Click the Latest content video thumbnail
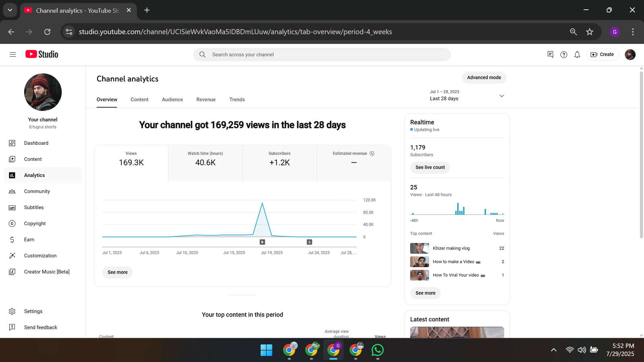The height and width of the screenshot is (362, 644). click(457, 332)
